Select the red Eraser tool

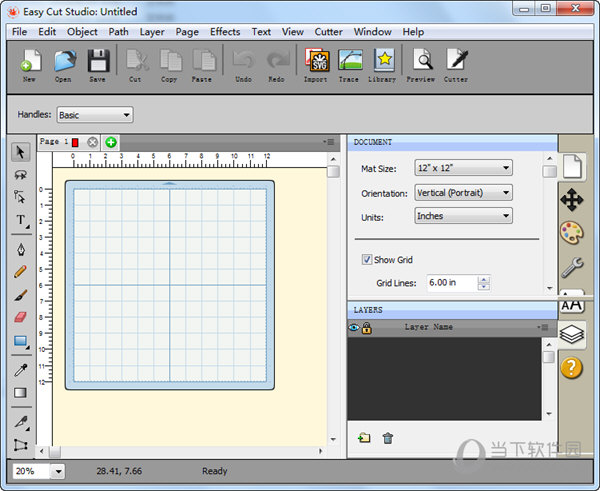20,317
